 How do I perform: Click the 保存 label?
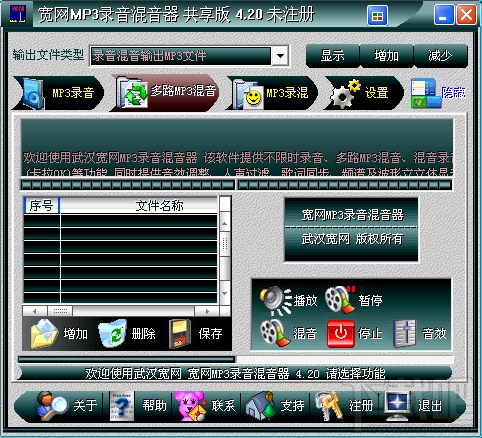coord(210,334)
